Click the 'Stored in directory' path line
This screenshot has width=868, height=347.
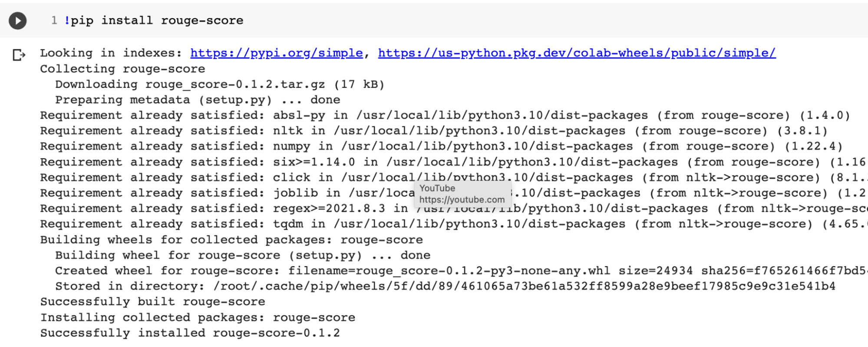445,286
